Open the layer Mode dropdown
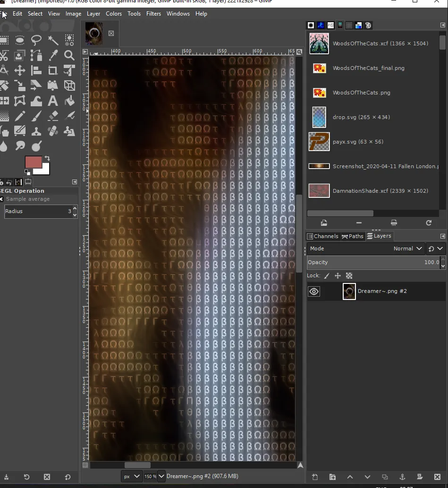448x488 pixels. [365, 248]
